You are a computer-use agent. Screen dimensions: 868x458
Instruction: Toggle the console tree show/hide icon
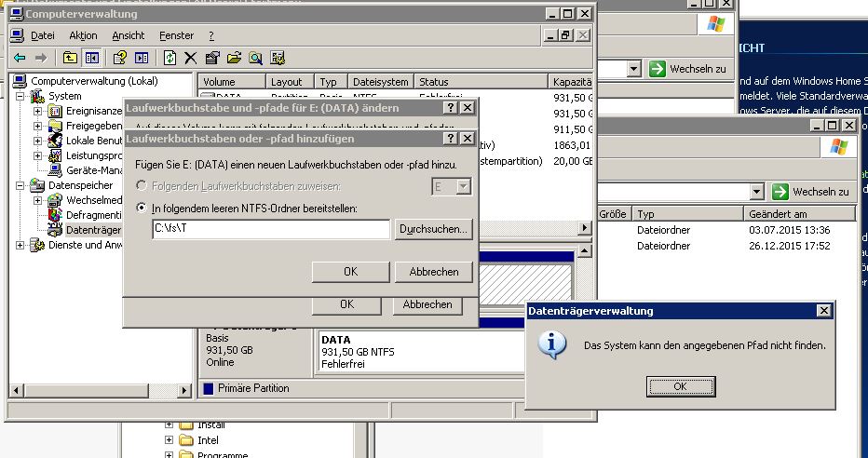(x=92, y=58)
